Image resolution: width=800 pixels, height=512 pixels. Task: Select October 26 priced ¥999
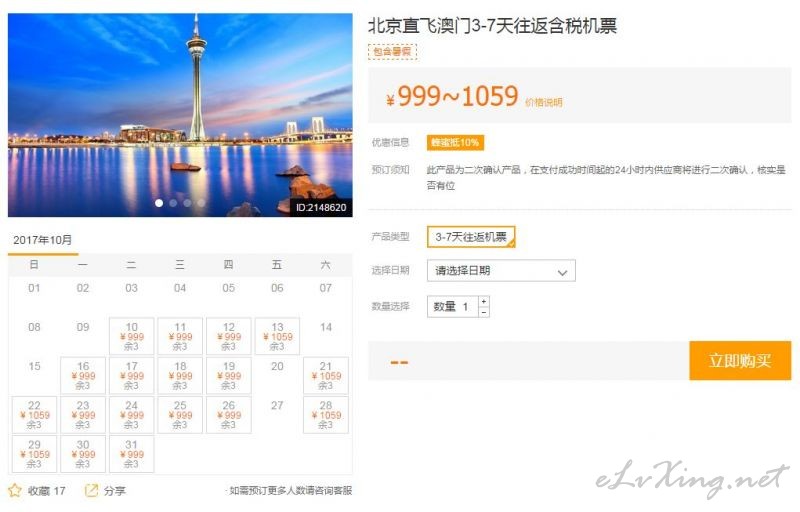coord(229,415)
